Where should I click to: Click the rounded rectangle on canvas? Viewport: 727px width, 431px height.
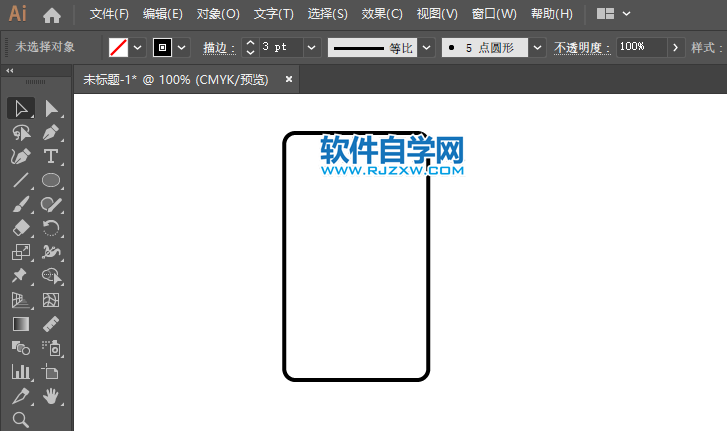point(356,256)
